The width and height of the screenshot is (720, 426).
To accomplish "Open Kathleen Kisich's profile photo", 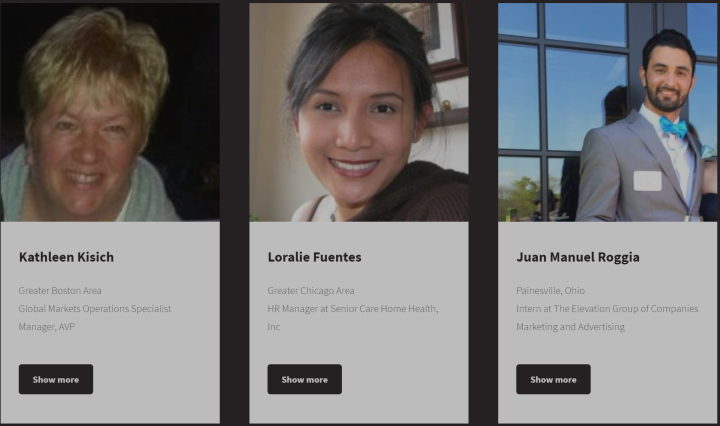I will tap(110, 112).
